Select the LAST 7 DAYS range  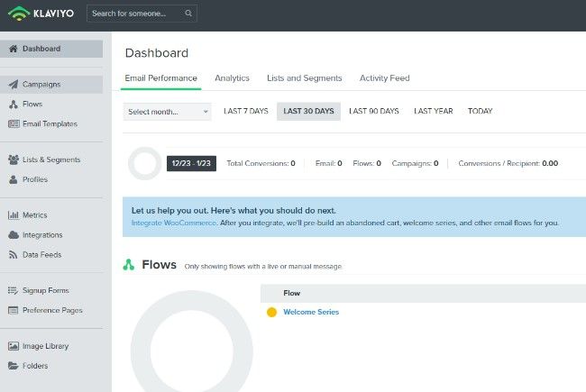245,112
